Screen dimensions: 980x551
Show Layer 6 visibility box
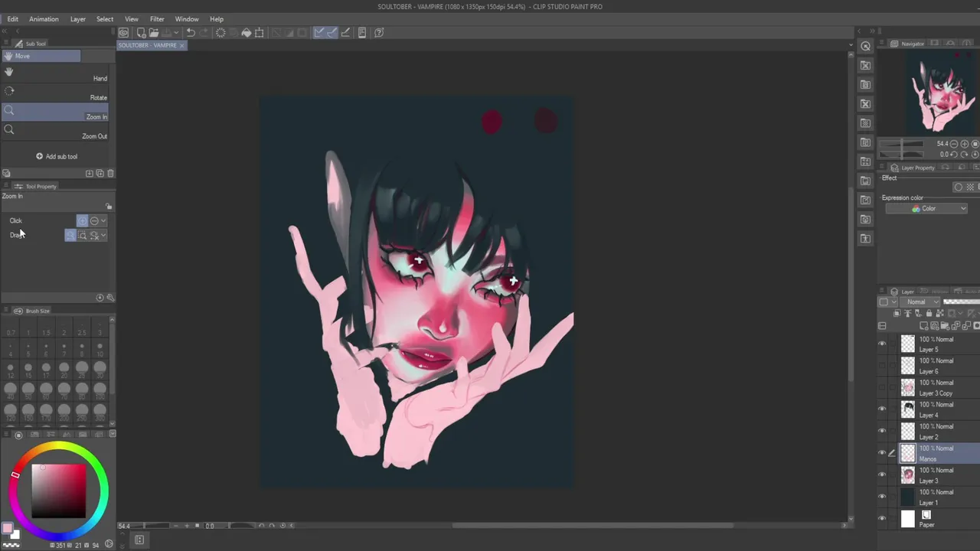[882, 366]
